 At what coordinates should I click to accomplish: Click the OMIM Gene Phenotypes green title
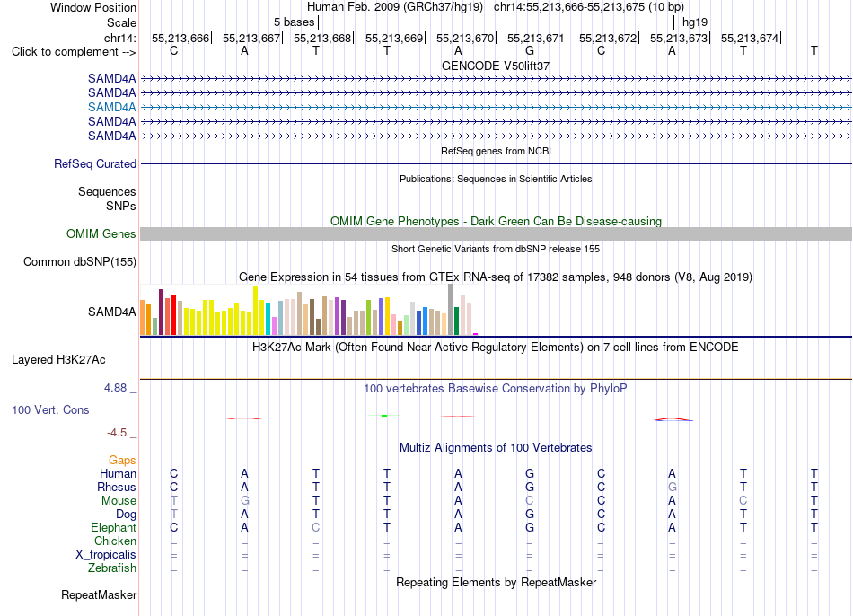click(x=496, y=222)
